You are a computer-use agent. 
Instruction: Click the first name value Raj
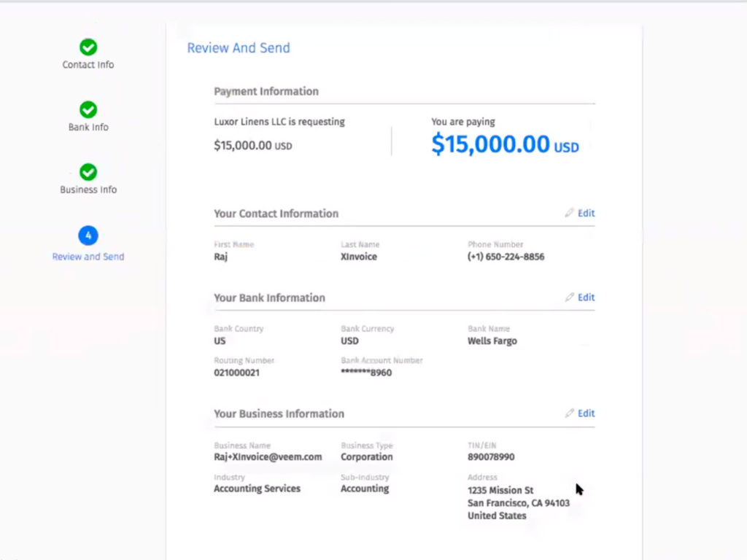click(x=220, y=257)
